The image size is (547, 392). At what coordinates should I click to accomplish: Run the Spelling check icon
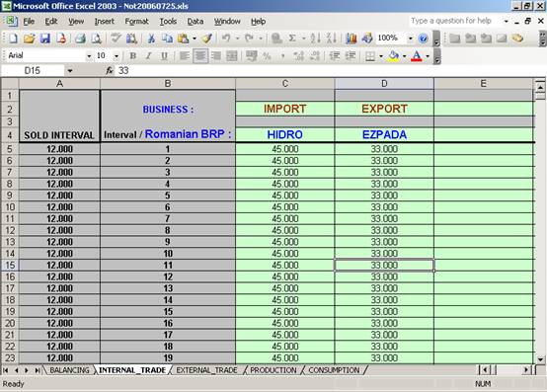[x=116, y=39]
